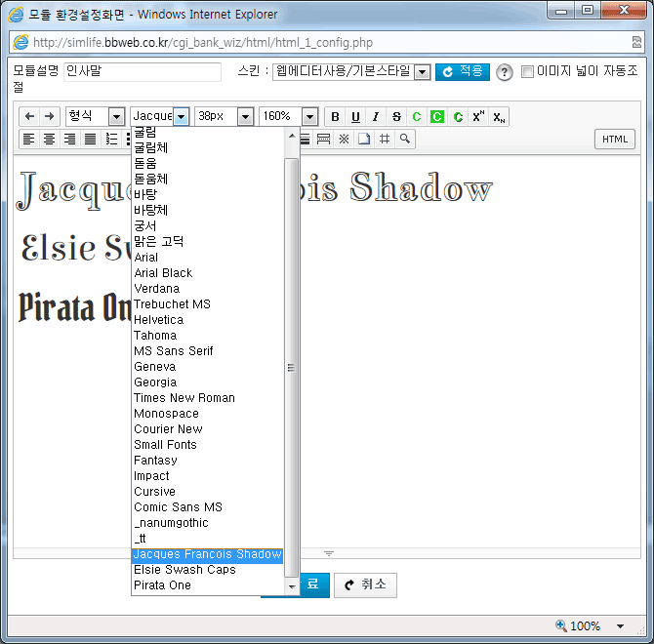This screenshot has width=654, height=644.
Task: Click the help question mark icon
Action: 505,72
